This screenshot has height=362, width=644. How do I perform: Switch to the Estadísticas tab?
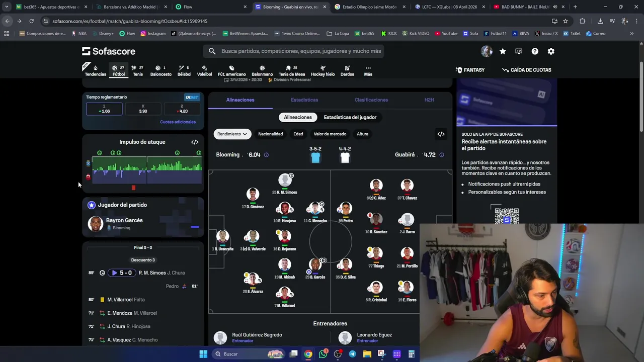[x=304, y=100]
